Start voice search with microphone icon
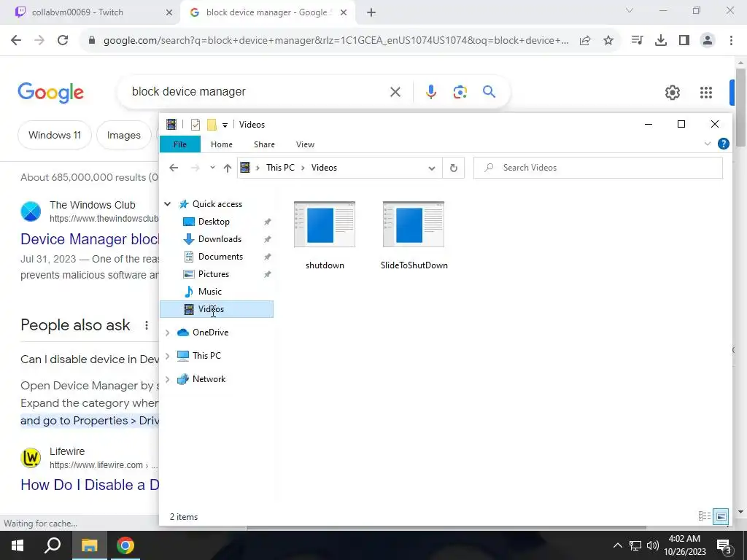Screen dimensions: 747x560 (430, 92)
